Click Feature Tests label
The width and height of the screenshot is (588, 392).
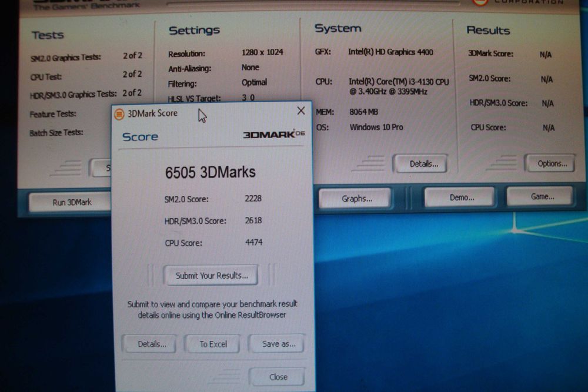[52, 114]
